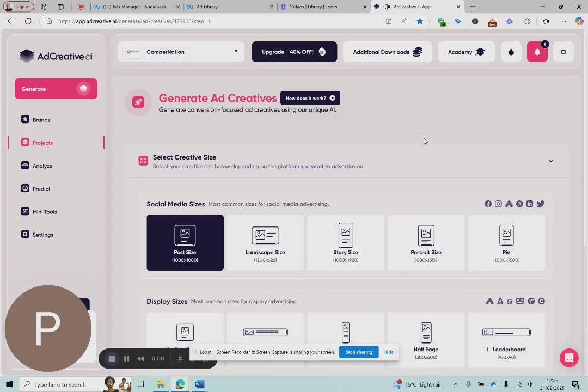Stop the Loom recording
588x392 pixels.
pos(112,358)
